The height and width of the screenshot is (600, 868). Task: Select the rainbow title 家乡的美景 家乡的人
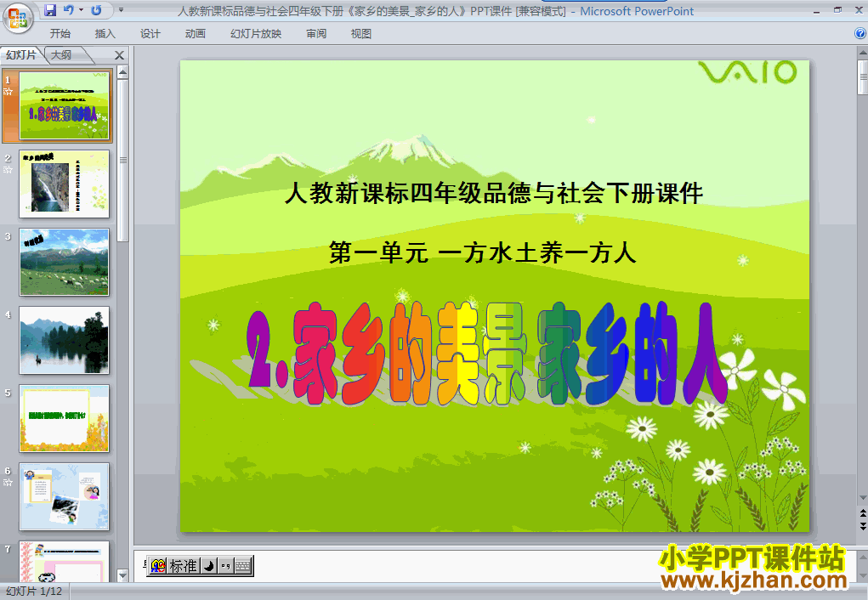click(486, 354)
